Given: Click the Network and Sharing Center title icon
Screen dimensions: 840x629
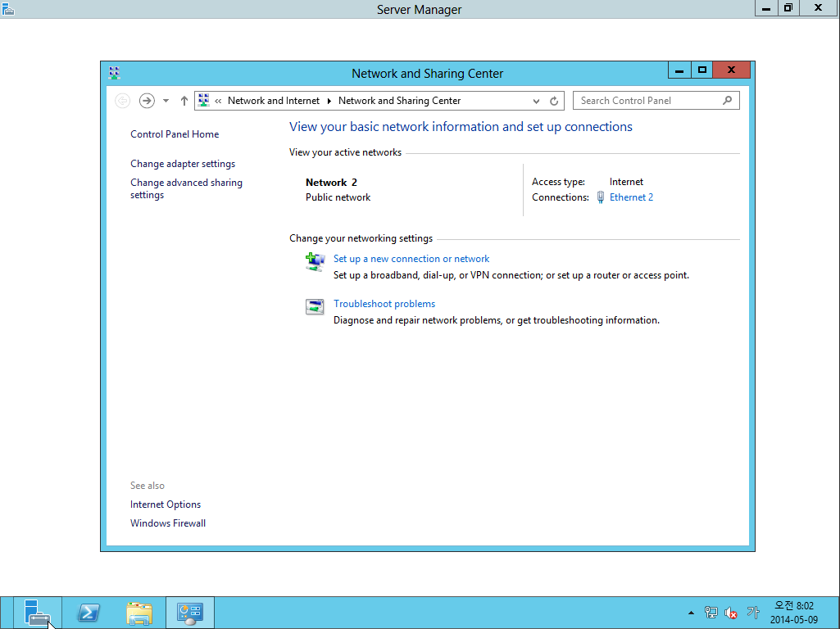Looking at the screenshot, I should point(114,72).
